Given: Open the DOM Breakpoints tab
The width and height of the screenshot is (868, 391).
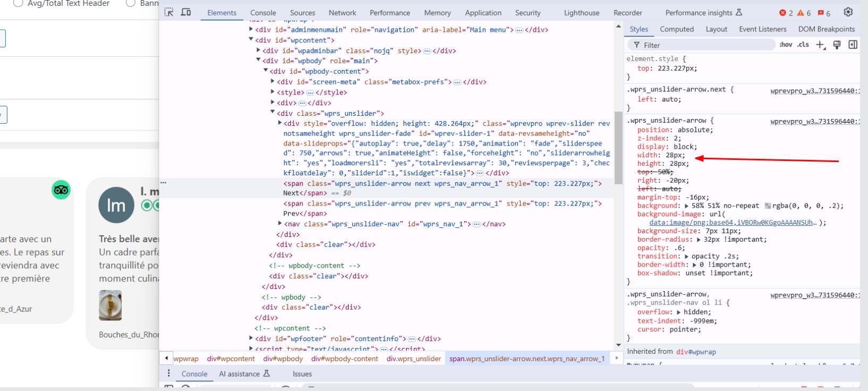Looking at the screenshot, I should (x=826, y=29).
